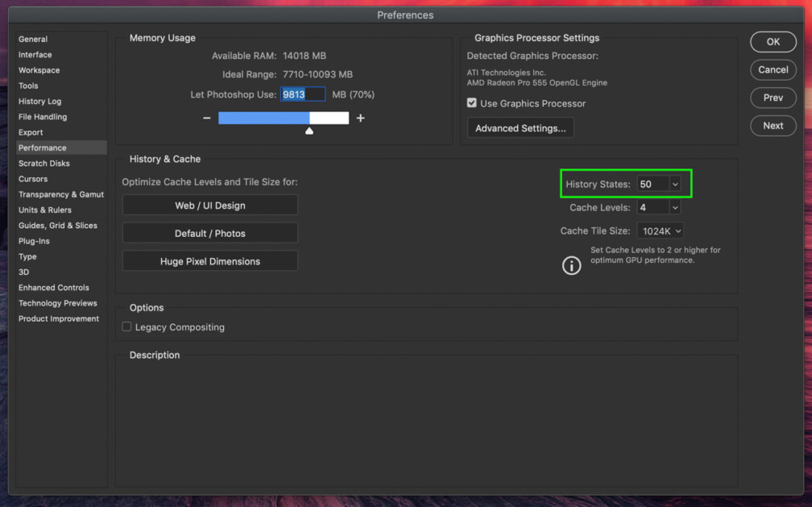
Task: Click the info icon near cache note
Action: pyautogui.click(x=571, y=265)
